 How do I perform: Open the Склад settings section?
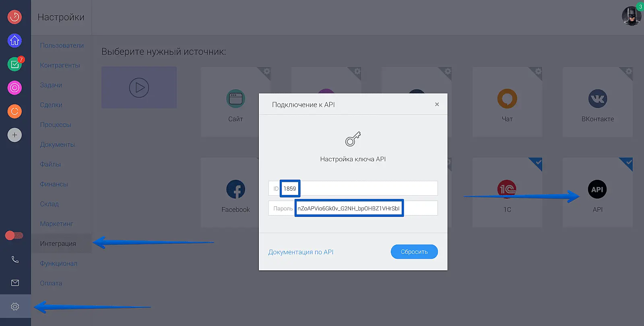pyautogui.click(x=50, y=204)
